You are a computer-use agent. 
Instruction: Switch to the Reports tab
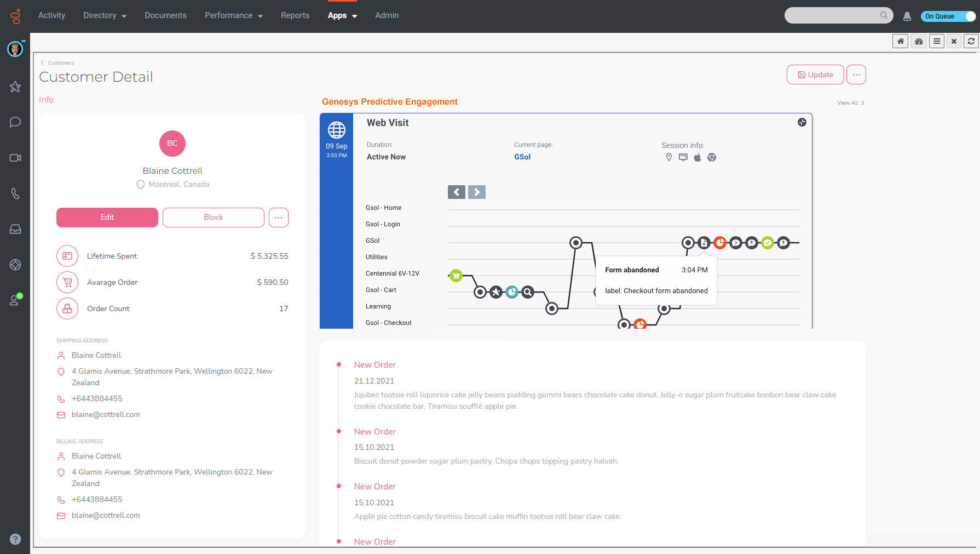(x=295, y=15)
